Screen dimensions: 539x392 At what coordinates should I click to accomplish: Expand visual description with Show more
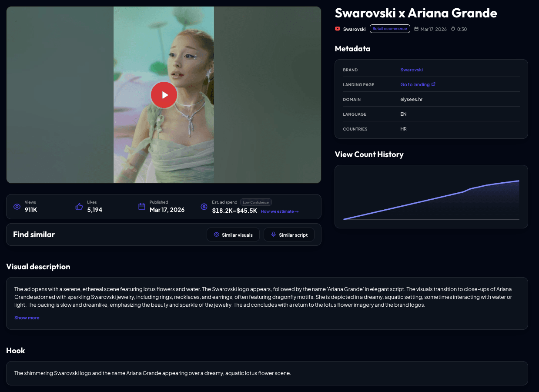(27, 318)
